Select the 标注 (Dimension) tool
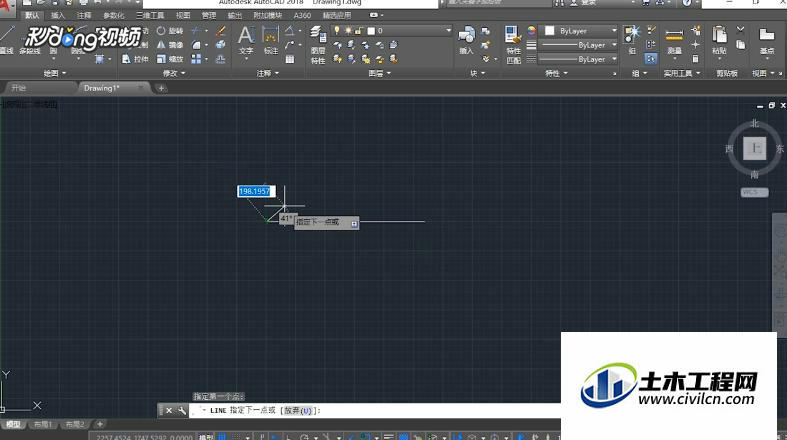The image size is (787, 440). pos(271,40)
